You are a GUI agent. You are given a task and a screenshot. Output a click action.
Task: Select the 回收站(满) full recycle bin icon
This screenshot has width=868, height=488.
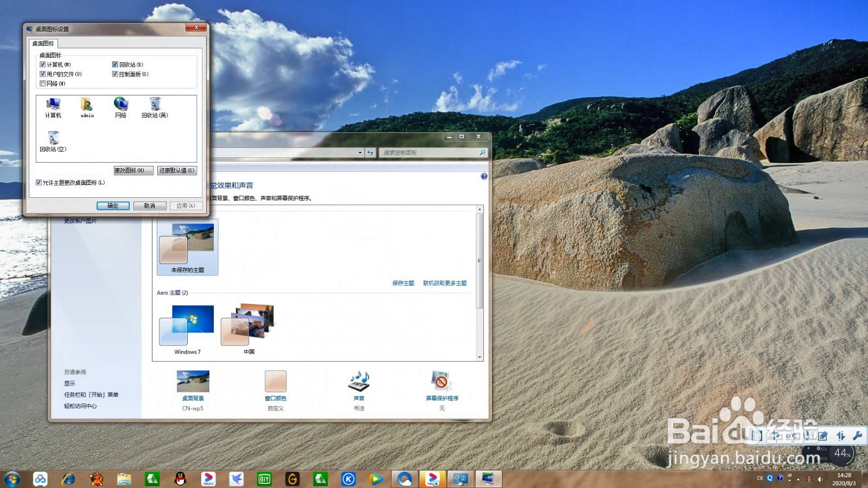click(x=155, y=108)
